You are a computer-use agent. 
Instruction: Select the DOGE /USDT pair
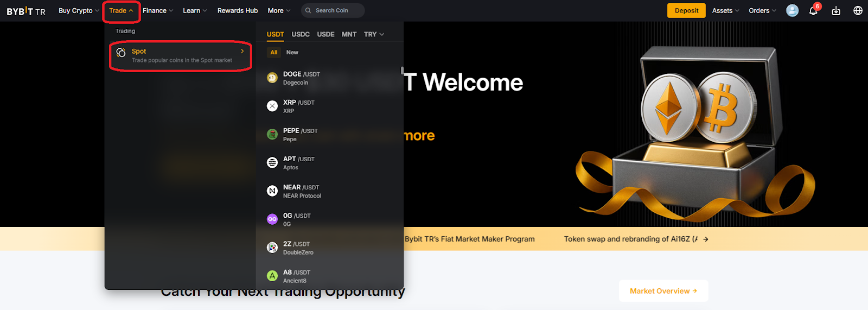point(330,78)
